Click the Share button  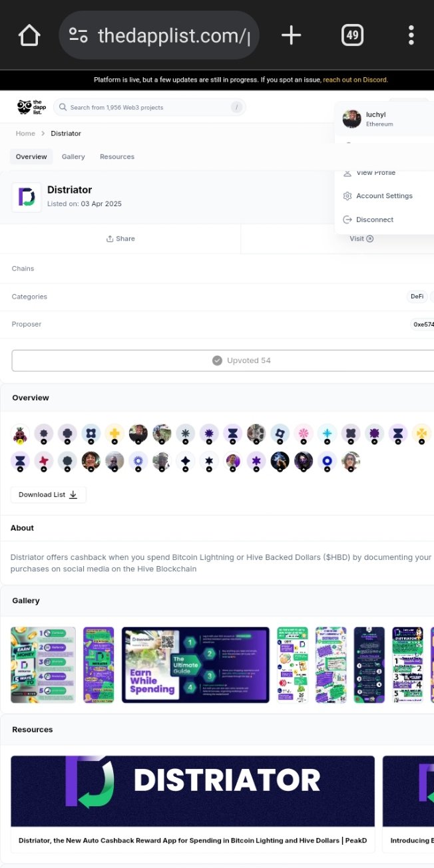tap(120, 239)
